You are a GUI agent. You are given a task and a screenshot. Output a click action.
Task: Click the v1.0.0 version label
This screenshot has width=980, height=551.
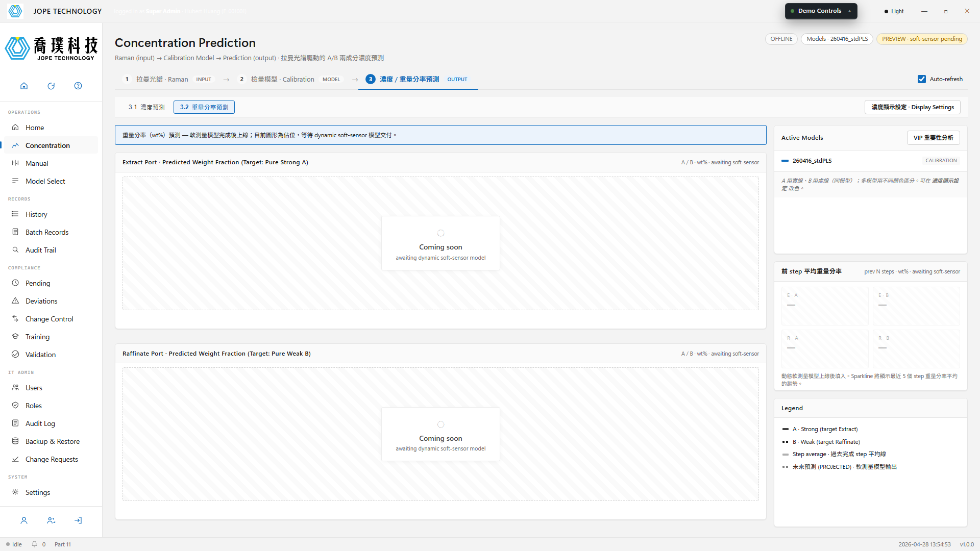(967, 544)
